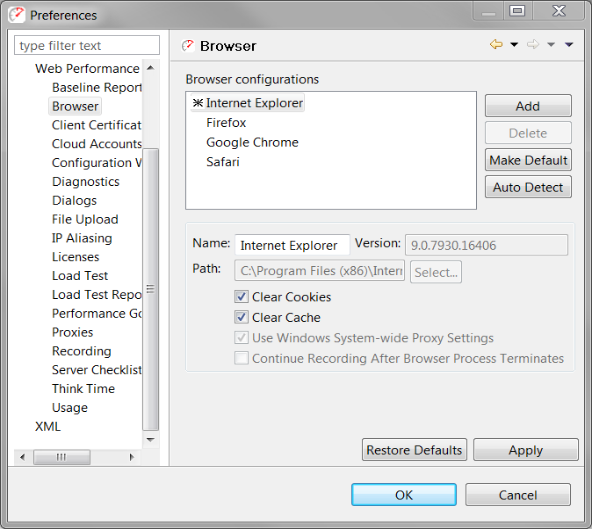Select Firefox in browser configurations list
The height and width of the screenshot is (529, 592).
point(226,123)
